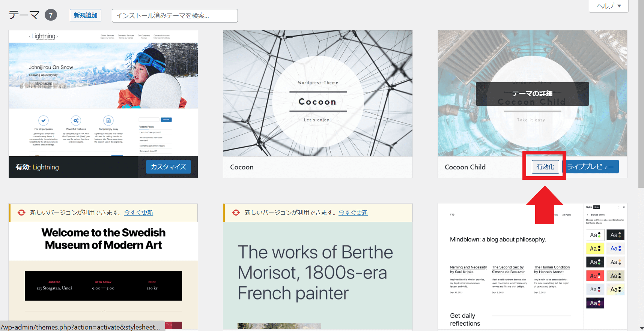Click 今すぐ更新 link on Berthe Morisot theme

(353, 213)
